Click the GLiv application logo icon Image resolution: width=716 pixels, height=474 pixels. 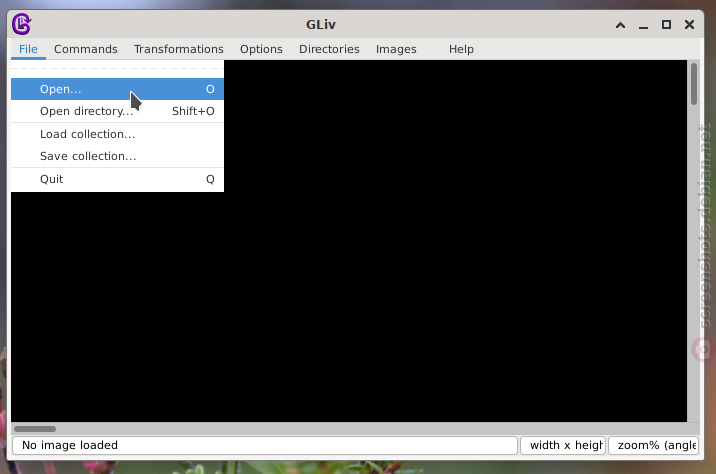21,24
